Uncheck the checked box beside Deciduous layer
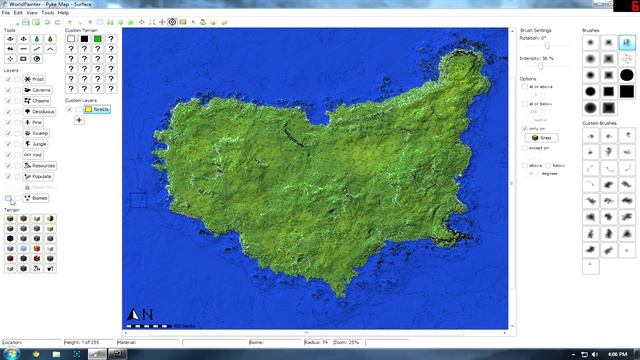 (x=8, y=111)
